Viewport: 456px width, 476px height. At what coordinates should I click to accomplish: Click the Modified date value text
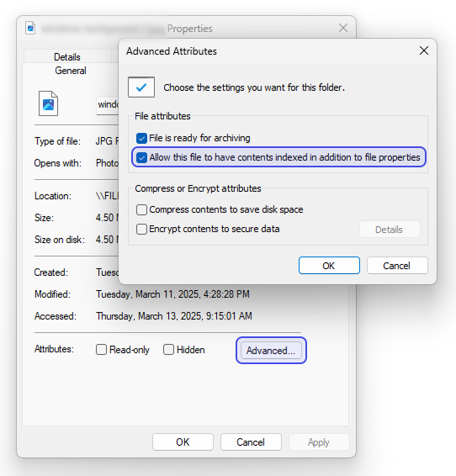tap(172, 294)
